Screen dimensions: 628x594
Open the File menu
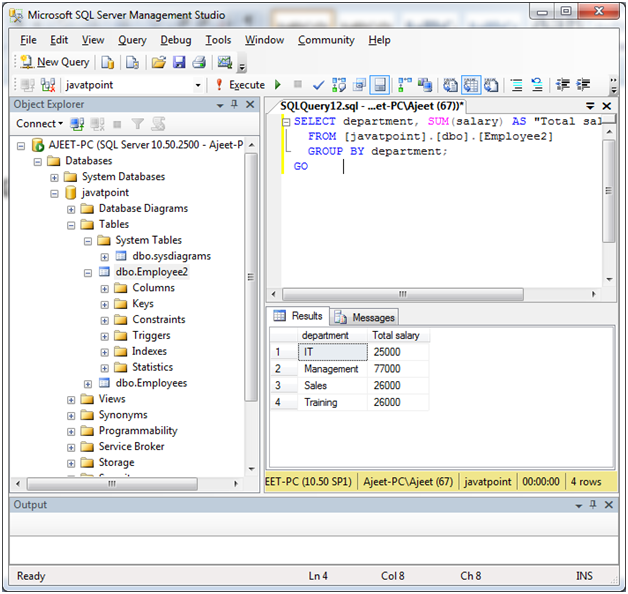pyautogui.click(x=28, y=40)
